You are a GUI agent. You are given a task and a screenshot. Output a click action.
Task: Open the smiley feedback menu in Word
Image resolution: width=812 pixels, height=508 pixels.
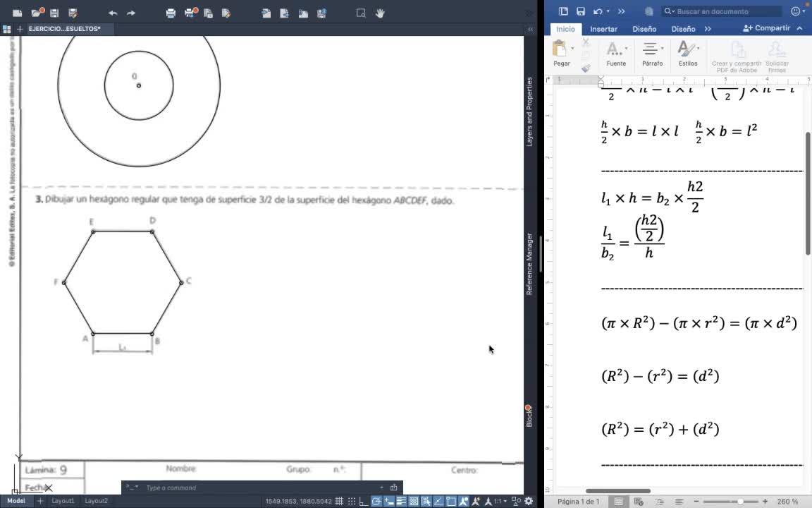point(798,11)
